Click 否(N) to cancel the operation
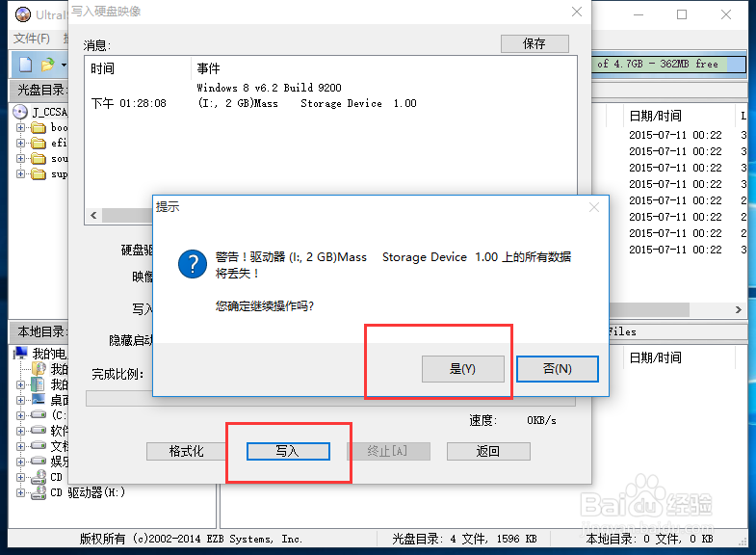 tap(558, 369)
